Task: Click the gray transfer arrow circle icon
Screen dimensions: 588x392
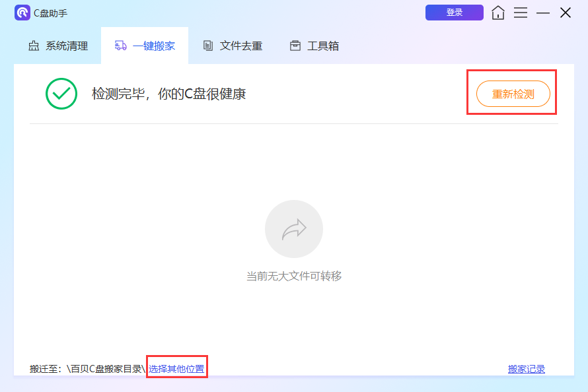Action: click(294, 228)
